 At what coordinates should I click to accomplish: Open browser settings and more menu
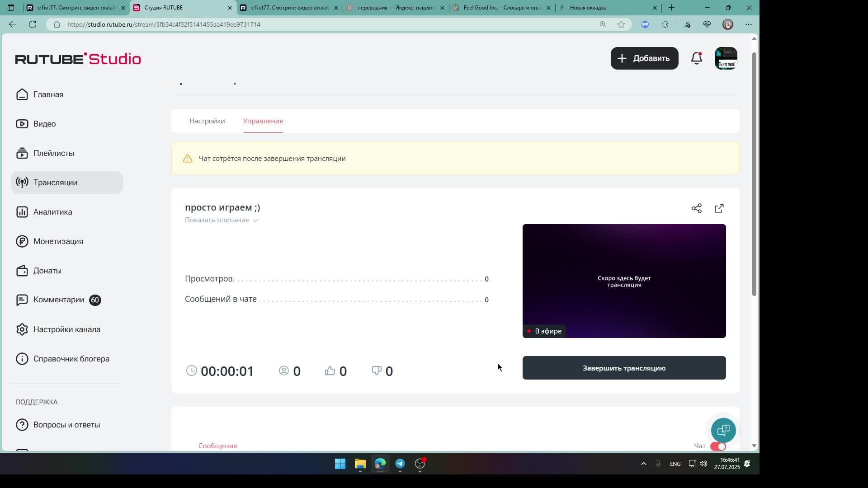coord(748,24)
